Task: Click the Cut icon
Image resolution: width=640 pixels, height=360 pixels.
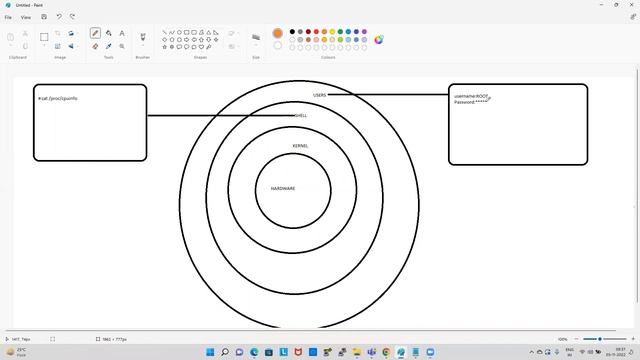Action: 25,33
